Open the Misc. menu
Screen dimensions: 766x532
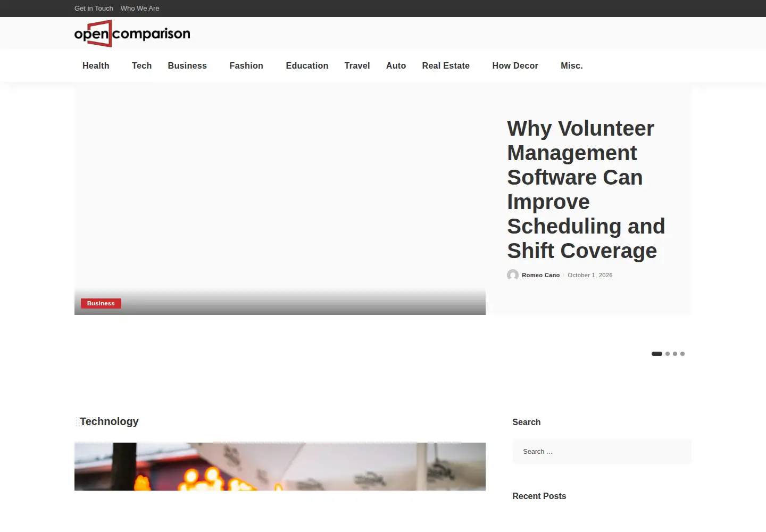point(572,65)
